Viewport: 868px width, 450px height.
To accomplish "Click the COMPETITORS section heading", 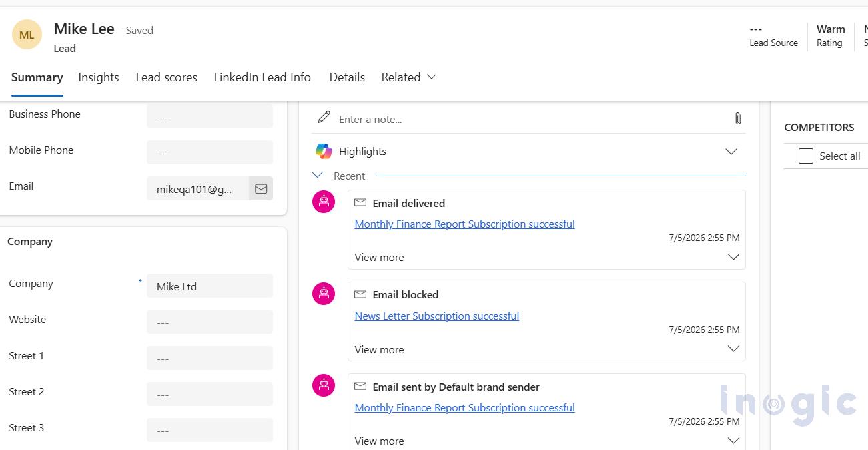I will click(819, 128).
